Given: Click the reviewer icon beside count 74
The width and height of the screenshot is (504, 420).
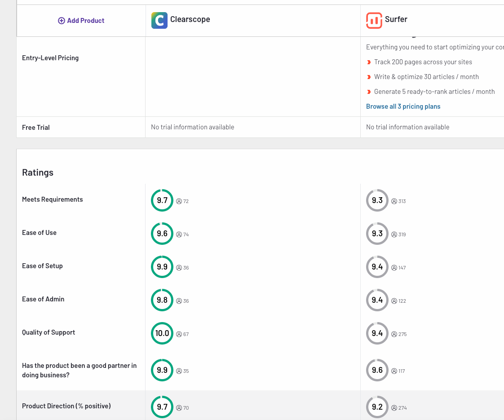Looking at the screenshot, I should coord(179,234).
